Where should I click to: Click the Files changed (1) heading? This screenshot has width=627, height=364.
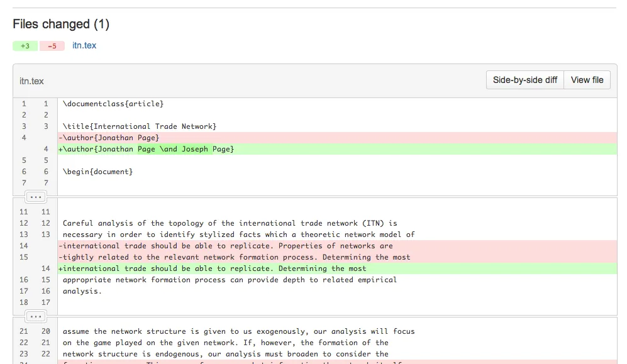(61, 25)
